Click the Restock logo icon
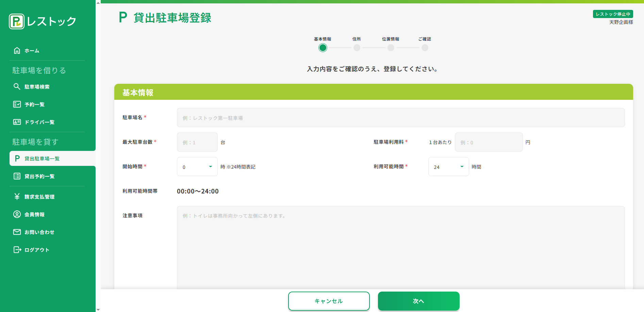Screen dimensions: 644x312 click(16, 21)
